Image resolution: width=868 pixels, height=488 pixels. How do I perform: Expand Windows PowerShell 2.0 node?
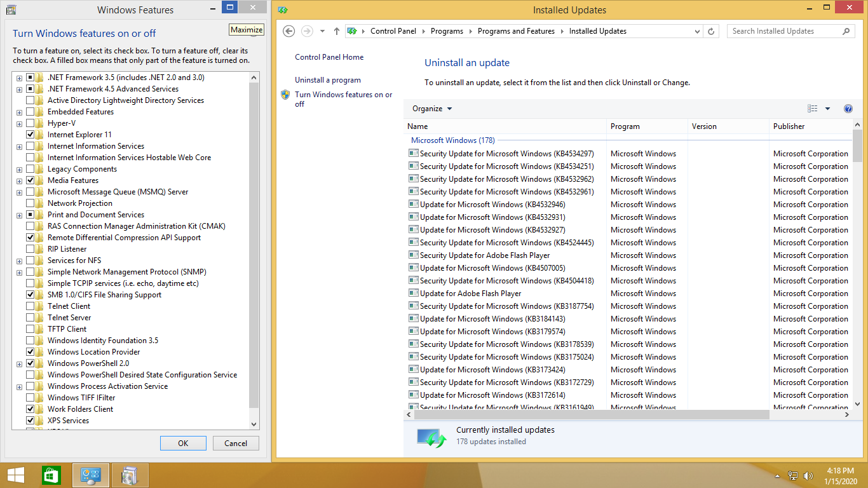click(x=20, y=364)
